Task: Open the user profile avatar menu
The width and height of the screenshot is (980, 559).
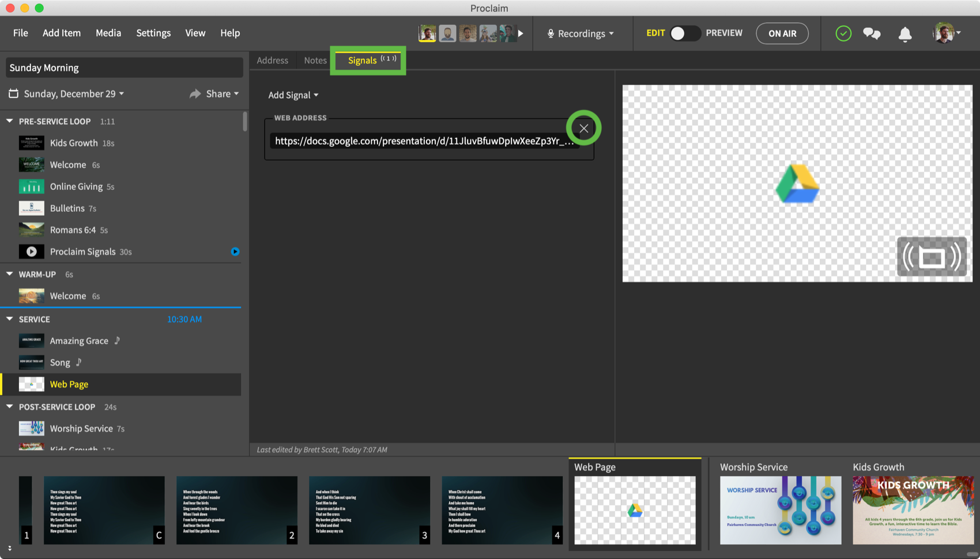Action: [945, 33]
